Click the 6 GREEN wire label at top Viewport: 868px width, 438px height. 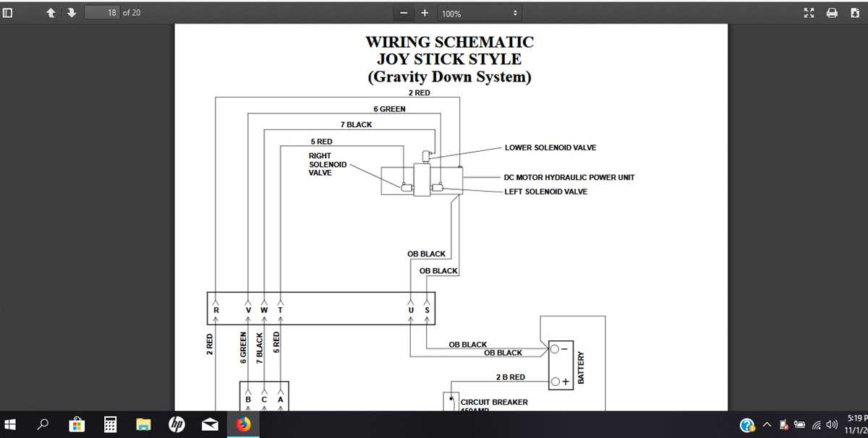coord(389,109)
